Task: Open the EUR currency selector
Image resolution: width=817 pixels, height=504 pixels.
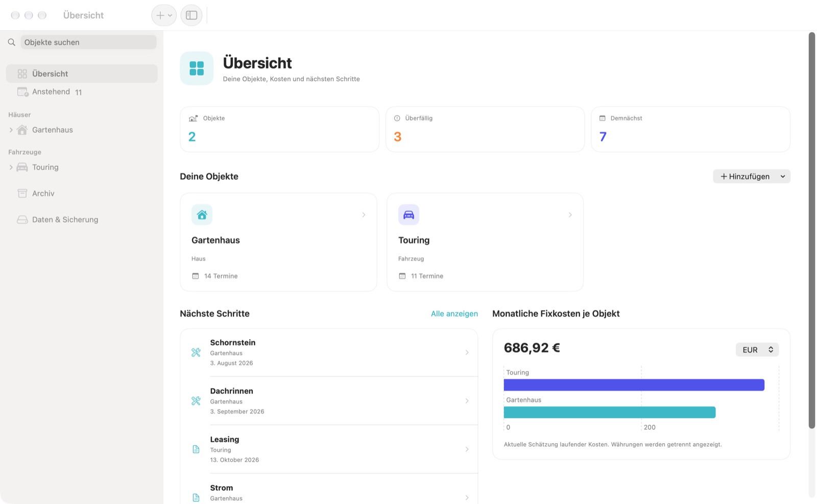Action: pyautogui.click(x=757, y=350)
